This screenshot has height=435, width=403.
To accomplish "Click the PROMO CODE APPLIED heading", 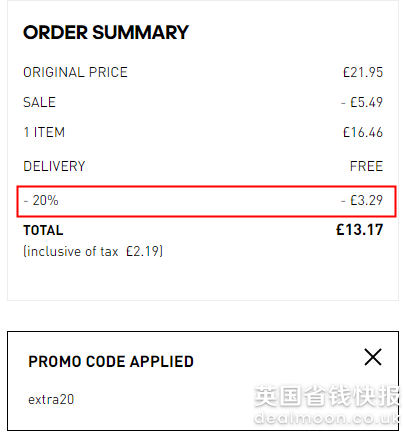I will [x=111, y=362].
